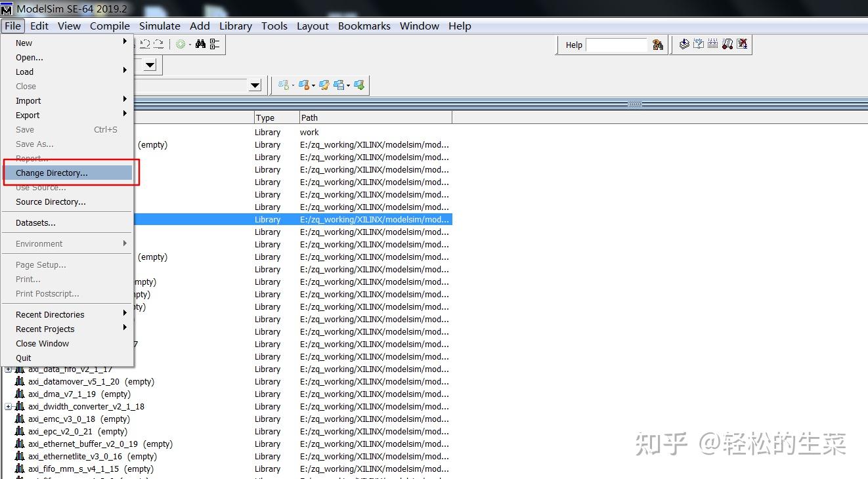The width and height of the screenshot is (868, 479).
Task: Click the undo arrow icon in toolbar
Action: click(x=145, y=44)
